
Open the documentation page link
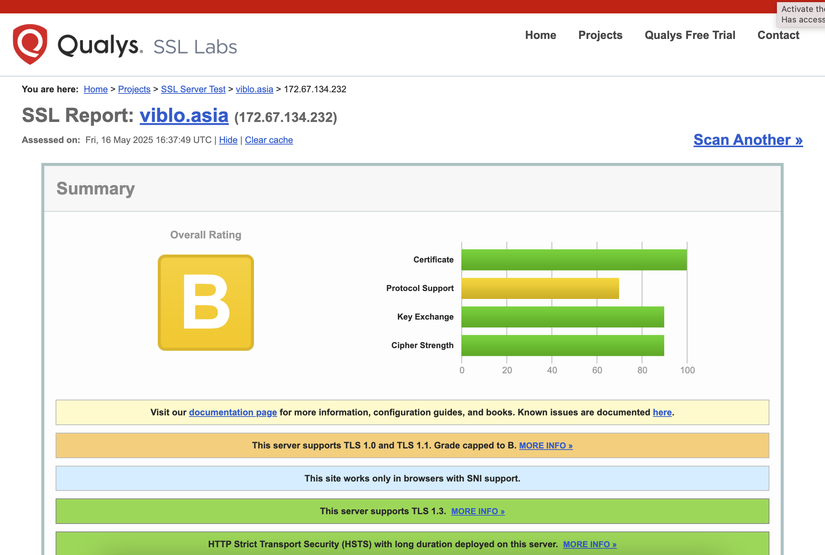(x=233, y=412)
